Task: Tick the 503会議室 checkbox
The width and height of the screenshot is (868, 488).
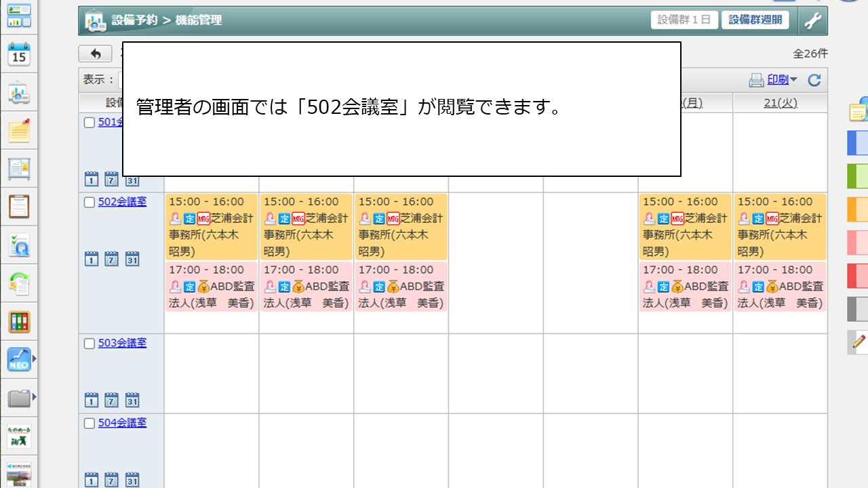Action: tap(90, 344)
